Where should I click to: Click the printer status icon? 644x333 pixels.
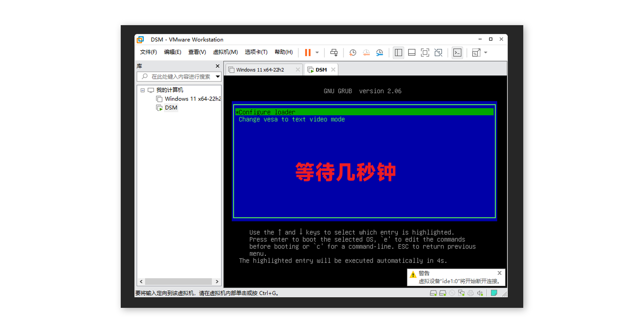coord(471,293)
